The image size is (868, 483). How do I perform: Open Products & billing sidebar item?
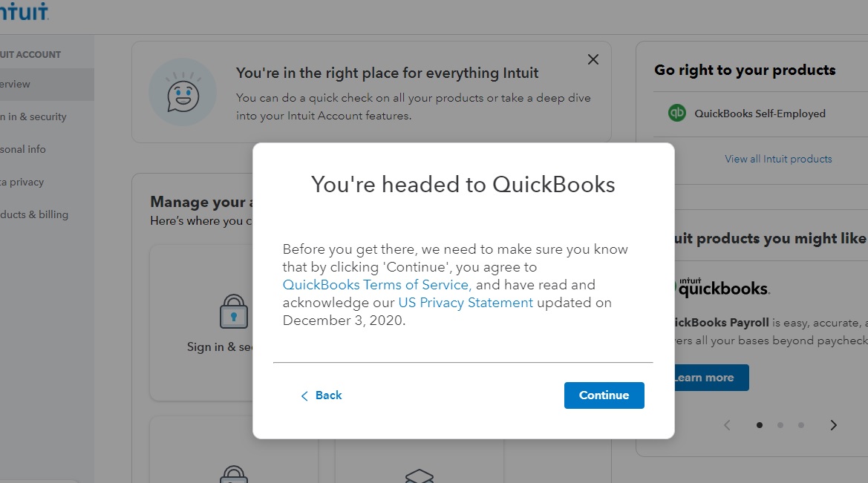point(34,214)
